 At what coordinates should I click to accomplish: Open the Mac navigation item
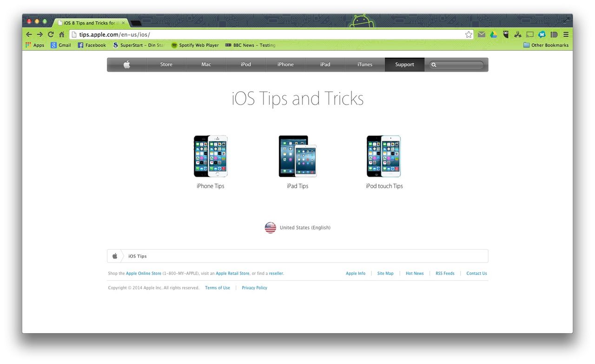pyautogui.click(x=206, y=65)
